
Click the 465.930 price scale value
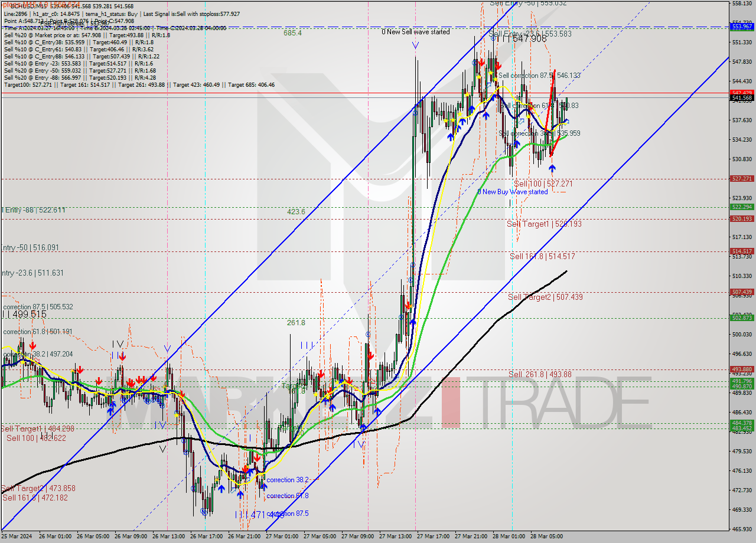tap(742, 529)
